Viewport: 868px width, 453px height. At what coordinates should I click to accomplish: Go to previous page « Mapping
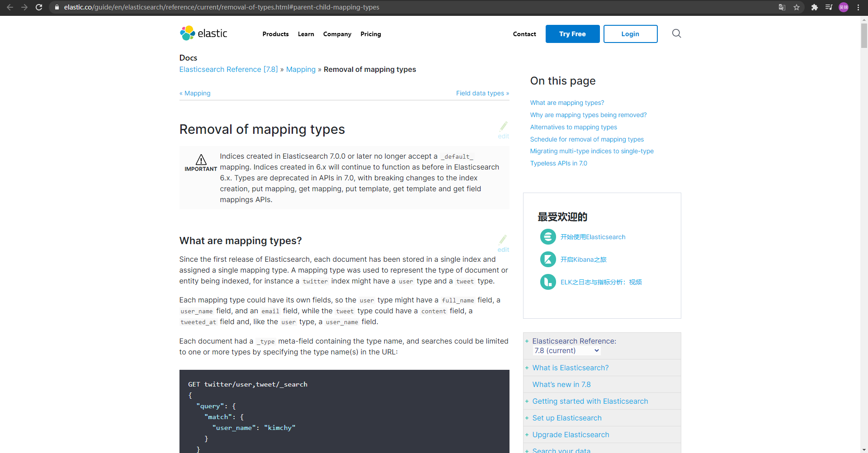[195, 93]
